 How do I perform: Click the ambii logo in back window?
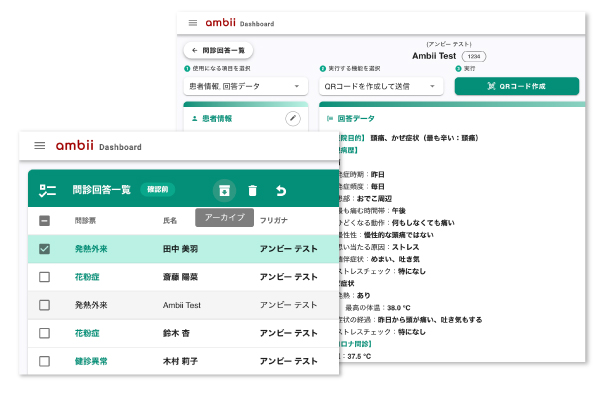tap(220, 23)
